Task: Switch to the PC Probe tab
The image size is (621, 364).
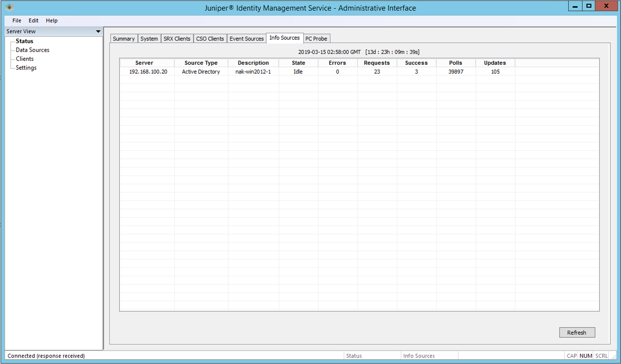Action: pyautogui.click(x=316, y=39)
